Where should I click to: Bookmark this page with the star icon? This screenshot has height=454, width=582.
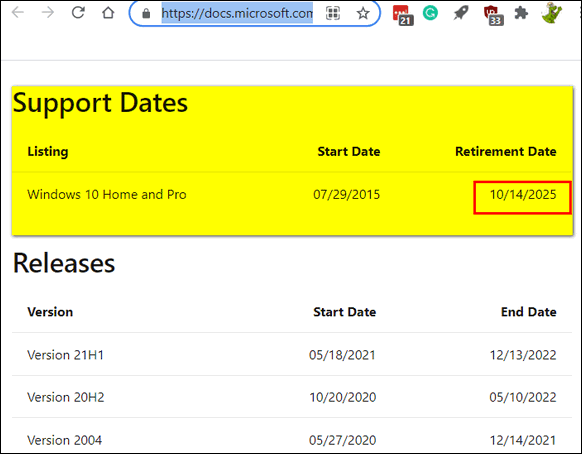tap(363, 14)
